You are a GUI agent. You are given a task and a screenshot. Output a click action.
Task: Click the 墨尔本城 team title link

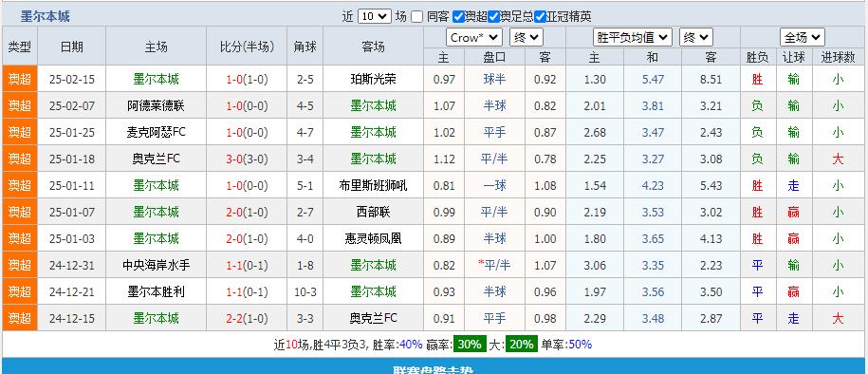[46, 17]
